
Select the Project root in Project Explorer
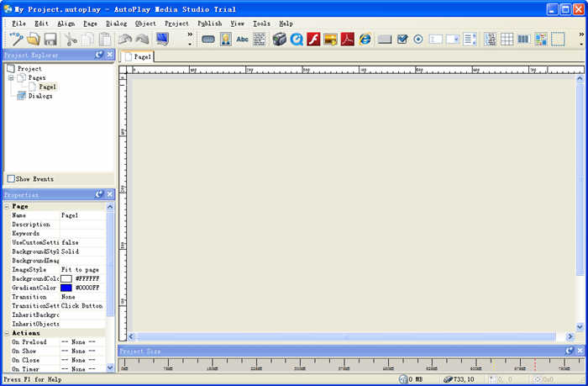tap(29, 69)
